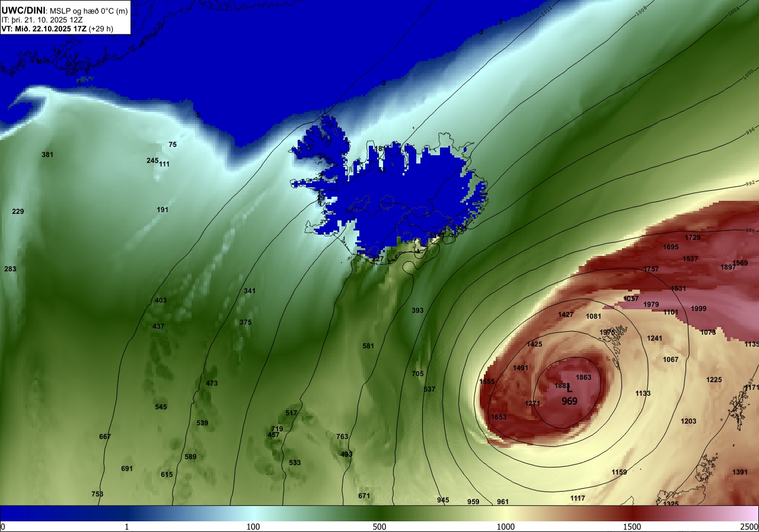
Task: Click the 2500 tick on the color scale
Action: [x=750, y=527]
